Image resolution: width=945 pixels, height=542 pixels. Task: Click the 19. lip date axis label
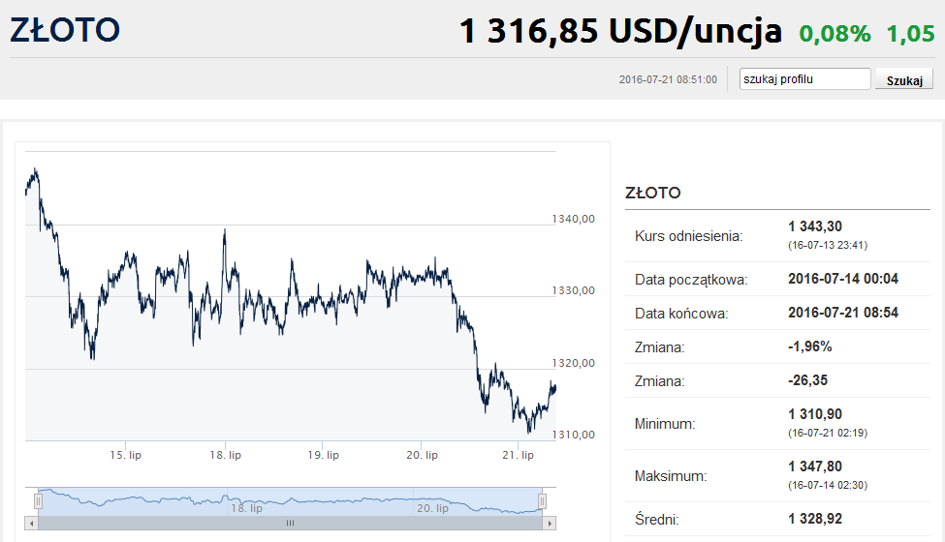(323, 455)
